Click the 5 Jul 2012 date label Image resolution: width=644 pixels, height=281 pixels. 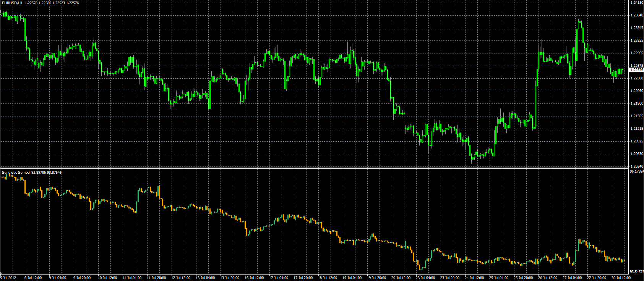8,278
